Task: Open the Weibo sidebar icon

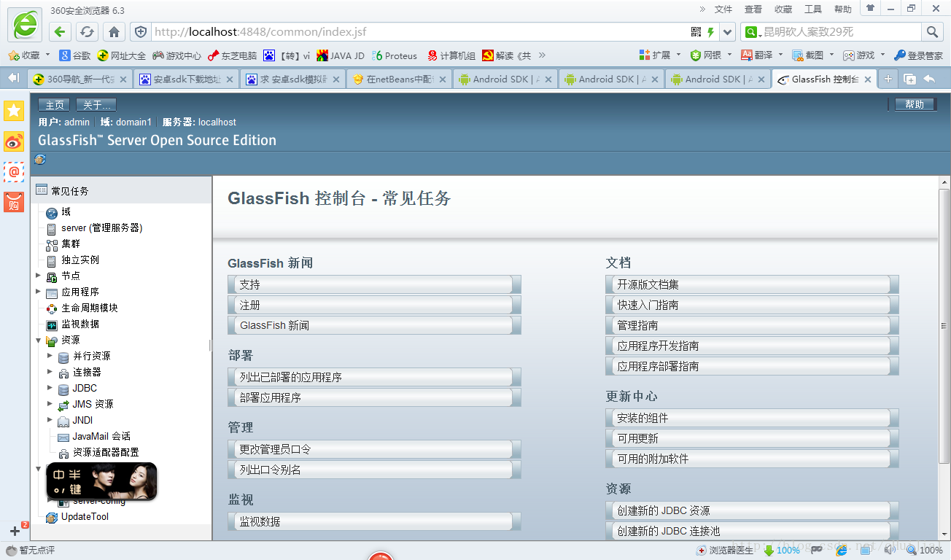Action: [14, 141]
